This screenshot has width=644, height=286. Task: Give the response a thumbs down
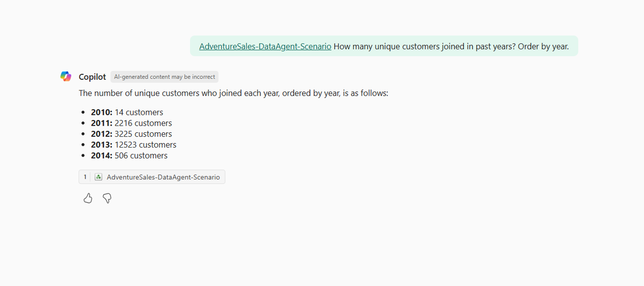coord(107,198)
